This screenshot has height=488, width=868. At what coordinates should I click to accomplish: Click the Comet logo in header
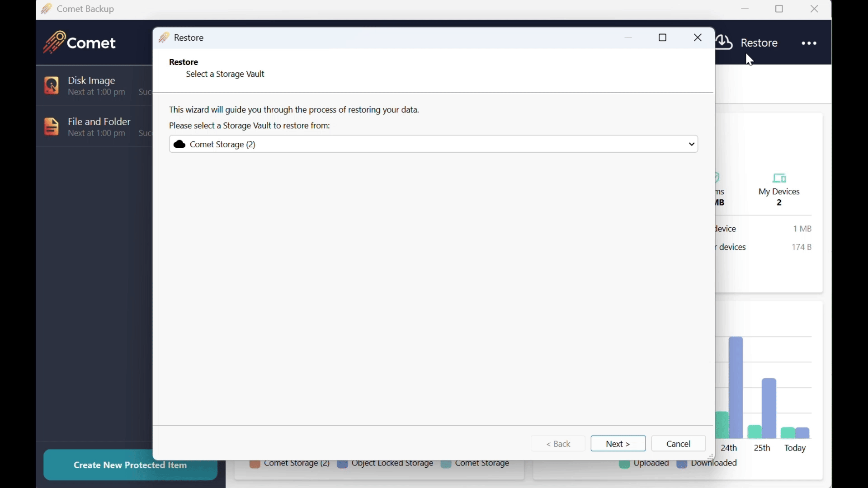(x=80, y=42)
